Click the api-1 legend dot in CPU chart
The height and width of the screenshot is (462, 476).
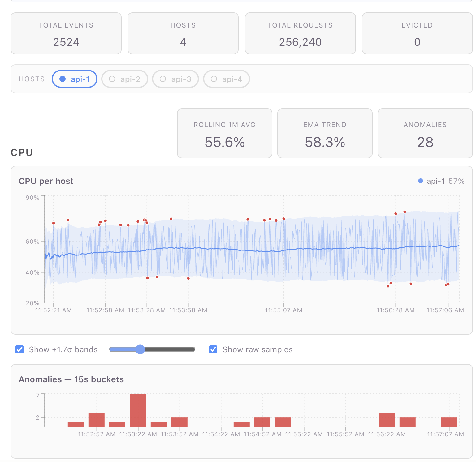420,181
